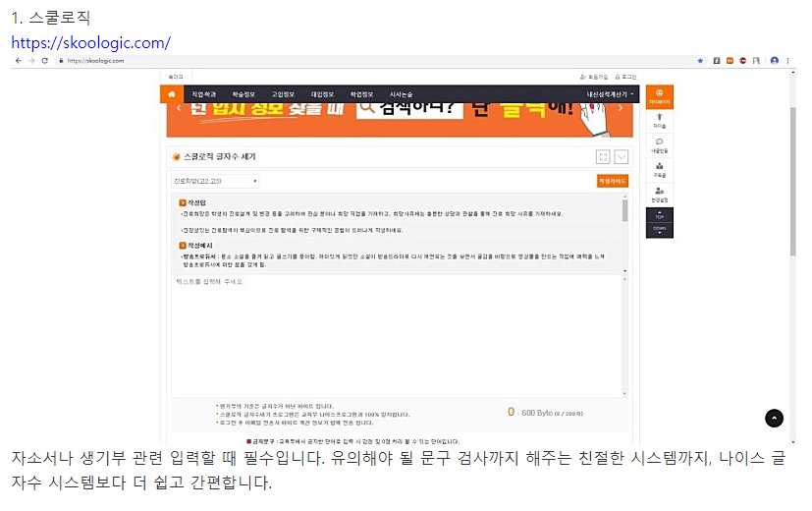Click the 작성팁 orange arrow icon
This screenshot has width=812, height=511.
tap(183, 202)
